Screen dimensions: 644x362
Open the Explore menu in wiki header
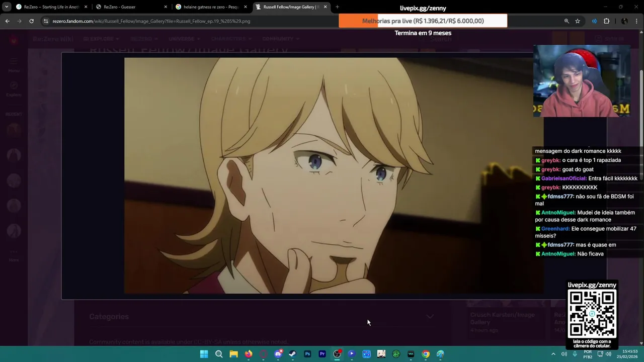tap(101, 39)
